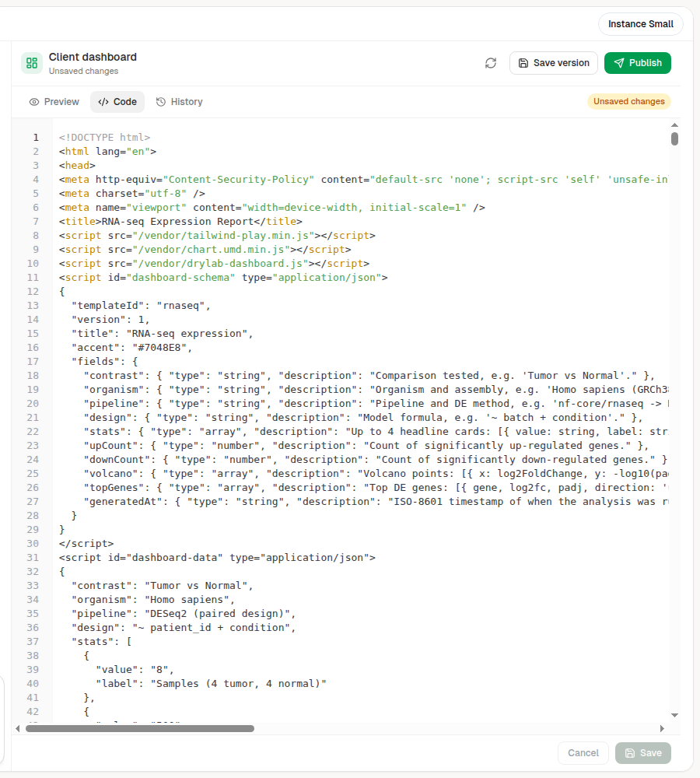Publish the client dashboard
Screen dimensions: 700x778
click(638, 63)
